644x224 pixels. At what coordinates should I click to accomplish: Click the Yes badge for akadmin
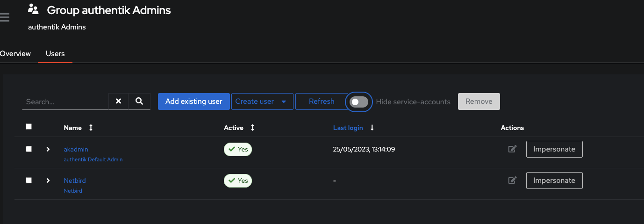click(238, 149)
